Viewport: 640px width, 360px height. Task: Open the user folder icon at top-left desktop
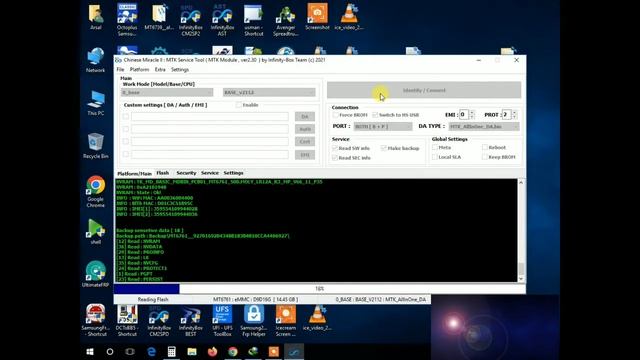click(96, 17)
